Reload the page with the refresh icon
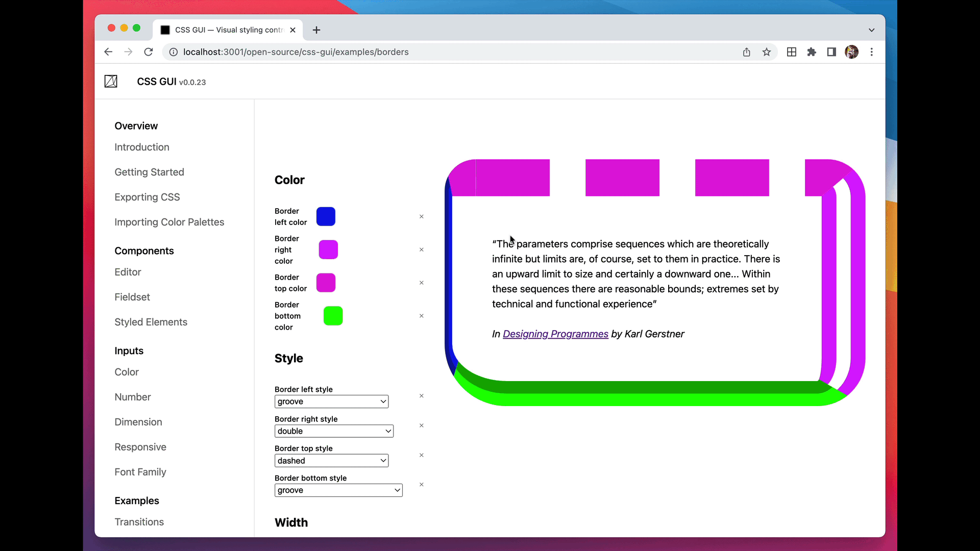 click(x=149, y=52)
